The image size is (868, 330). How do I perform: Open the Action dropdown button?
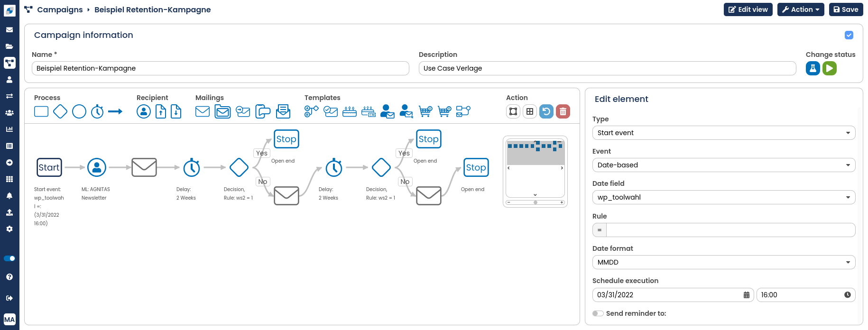[x=801, y=9]
